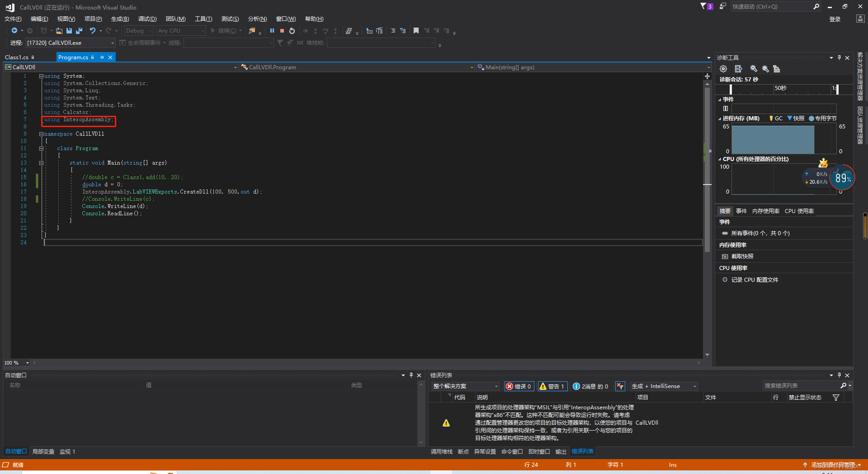Click the 50秒 mark on diagnostic timeline
Screen dimensions: 868x474
781,88
